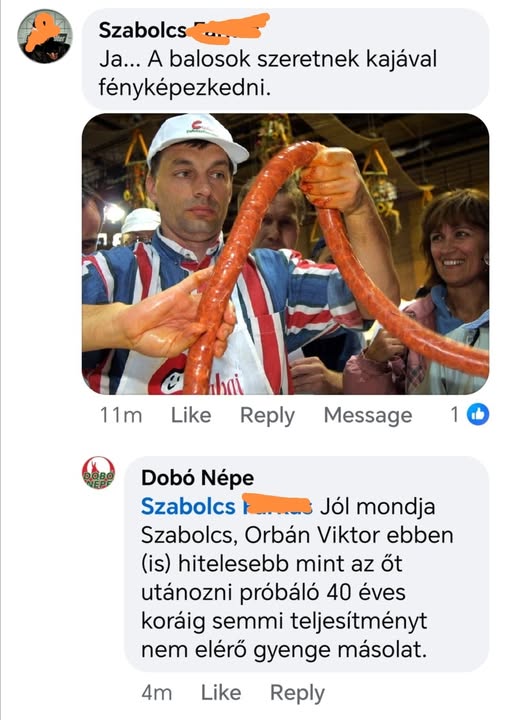Reply to the Dobó Népe comment
The height and width of the screenshot is (720, 506).
pos(297,694)
